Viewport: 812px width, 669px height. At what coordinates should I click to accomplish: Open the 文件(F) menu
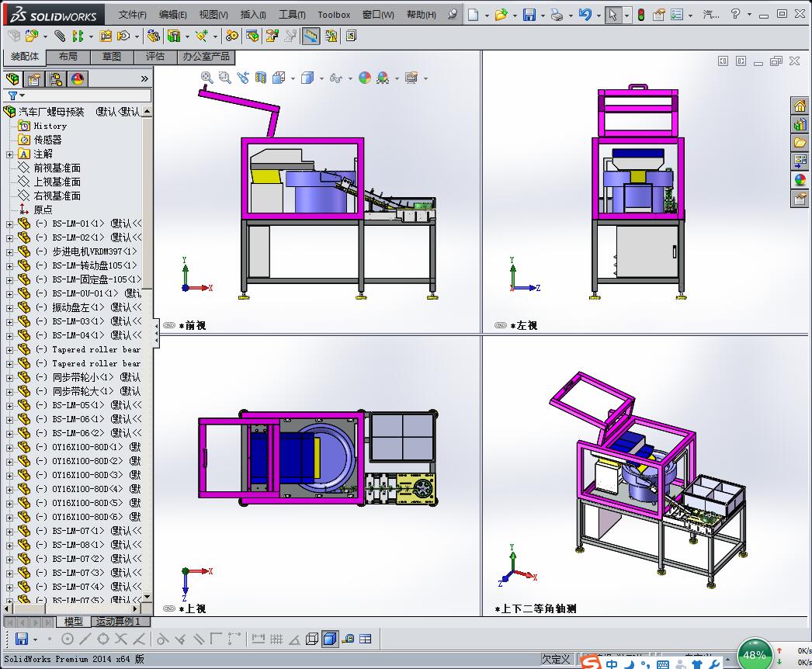click(x=132, y=15)
